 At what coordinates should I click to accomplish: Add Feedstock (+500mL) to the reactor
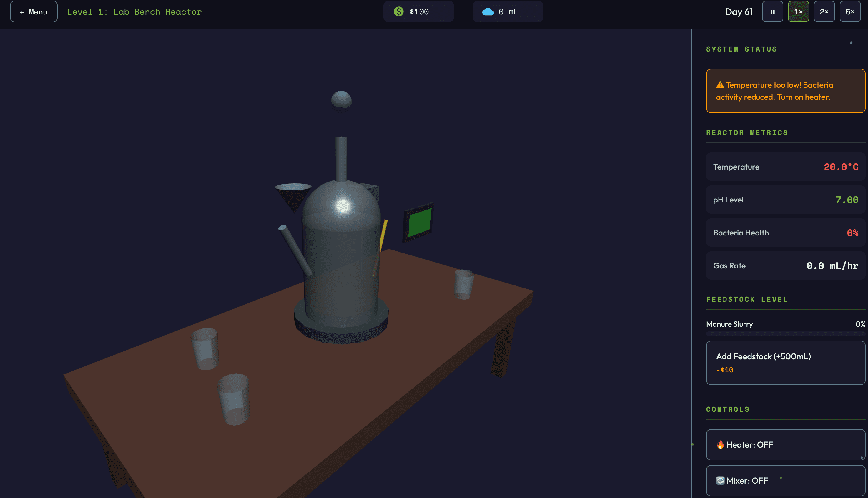785,363
